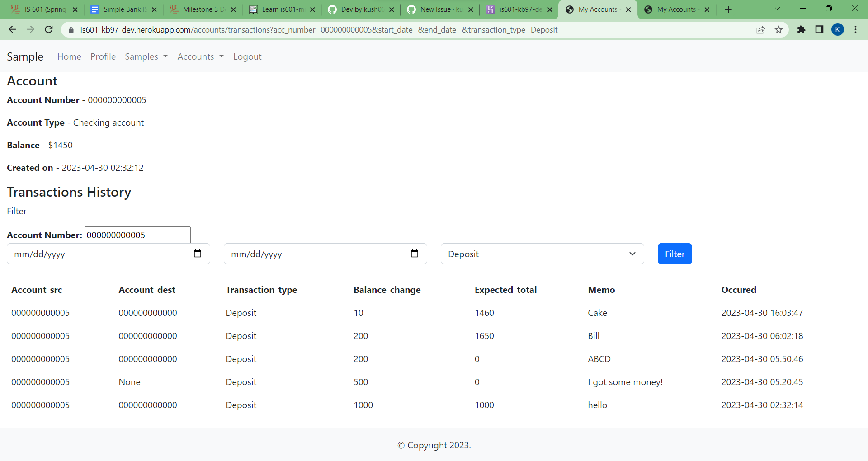Click the Filter button

[675, 254]
